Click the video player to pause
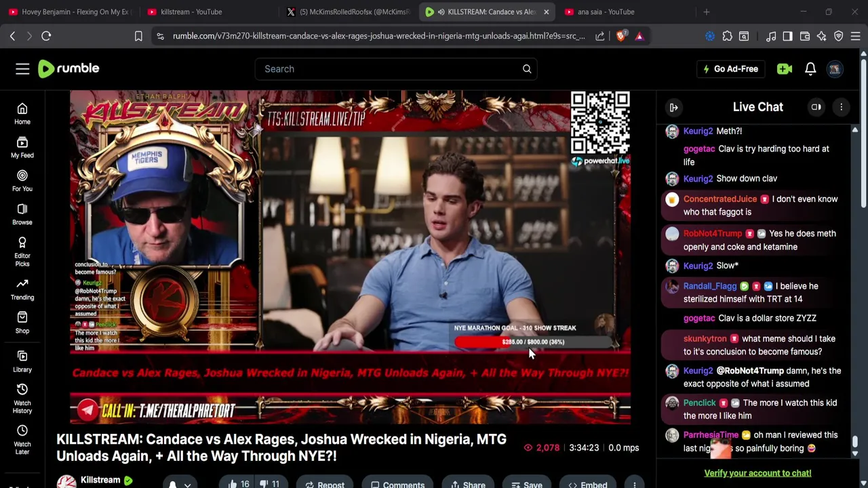The image size is (868, 488). coord(350,256)
